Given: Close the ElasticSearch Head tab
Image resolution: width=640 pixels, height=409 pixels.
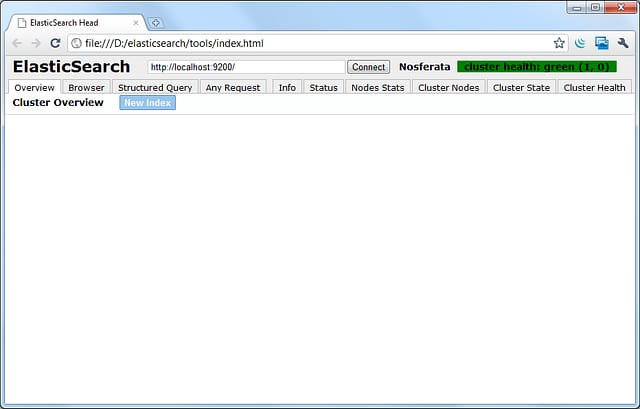Looking at the screenshot, I should click(x=136, y=23).
